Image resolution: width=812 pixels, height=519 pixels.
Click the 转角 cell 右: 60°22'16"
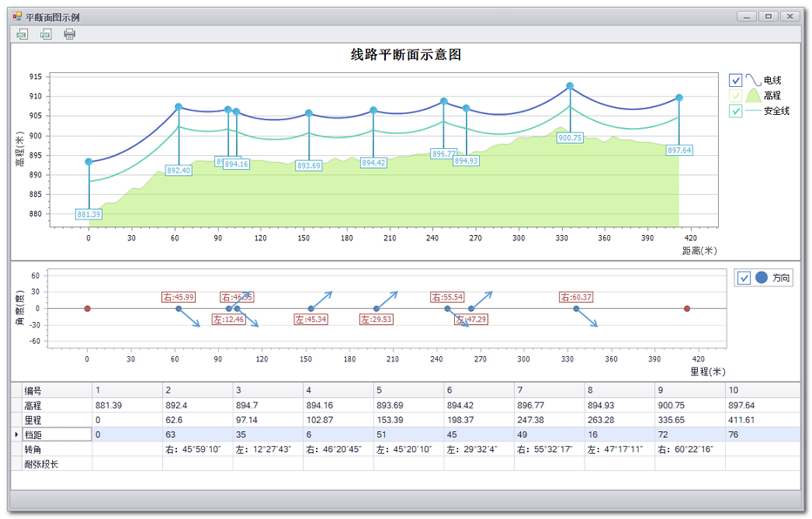pos(690,449)
